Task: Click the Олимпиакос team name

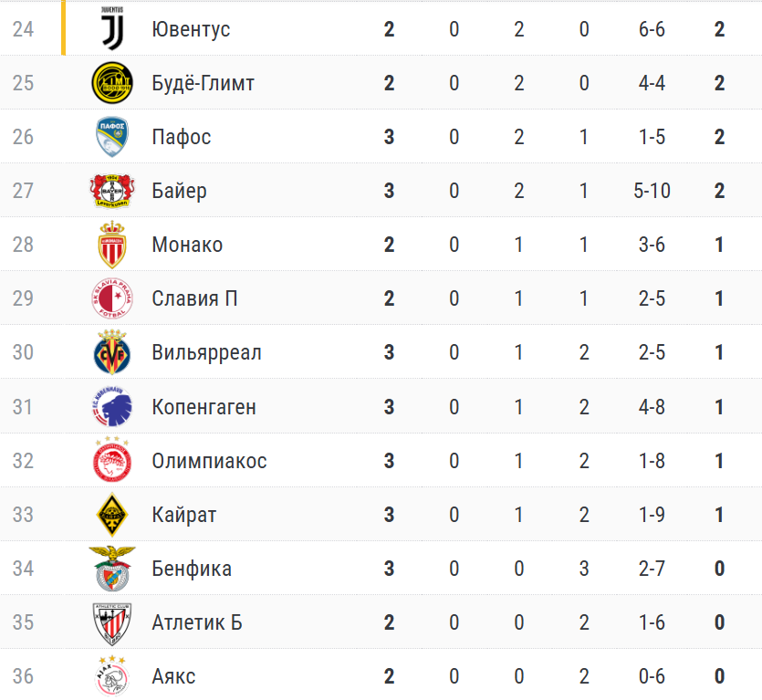Action: click(x=209, y=461)
